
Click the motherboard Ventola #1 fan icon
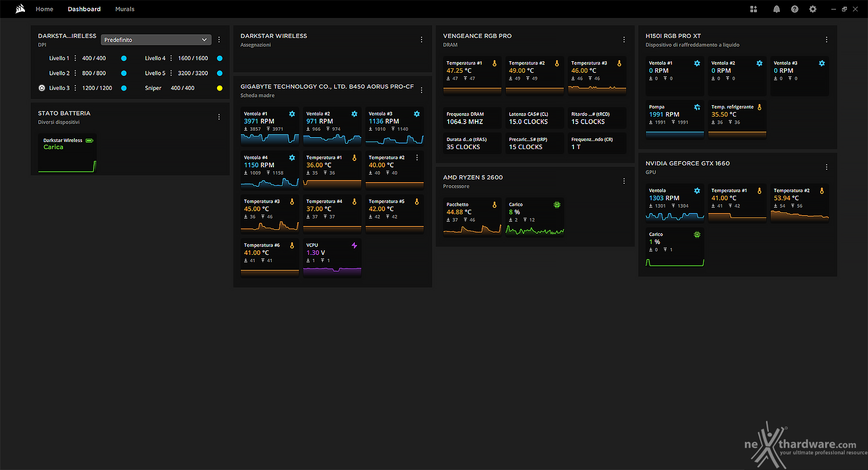[292, 114]
